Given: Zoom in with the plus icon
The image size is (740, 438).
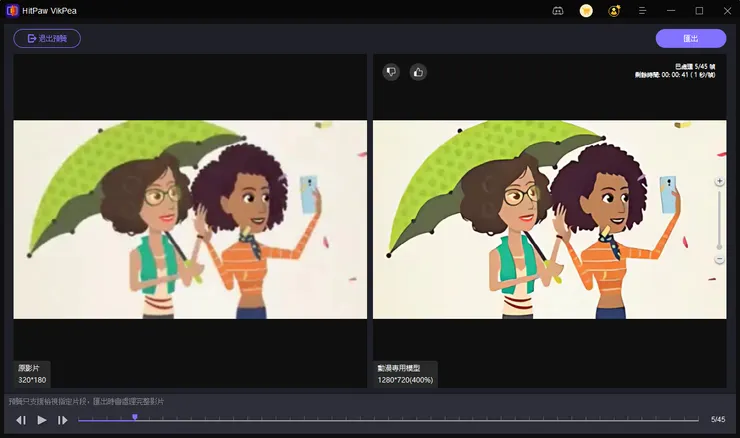Looking at the screenshot, I should click(719, 181).
